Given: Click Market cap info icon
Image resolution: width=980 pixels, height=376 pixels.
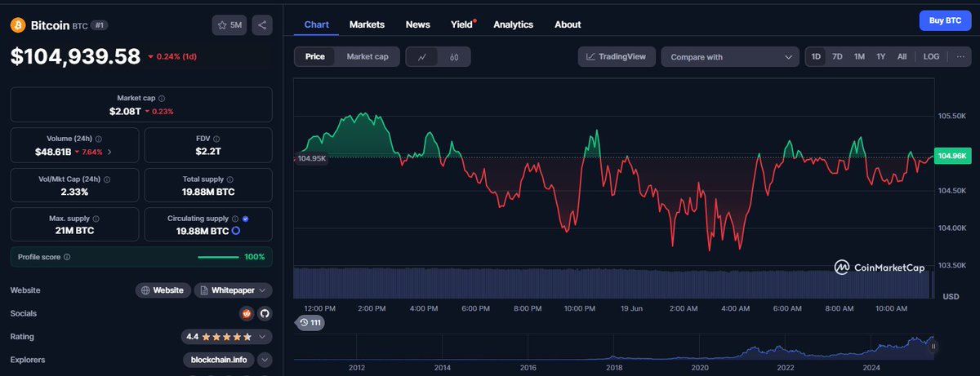Looking at the screenshot, I should pos(162,98).
